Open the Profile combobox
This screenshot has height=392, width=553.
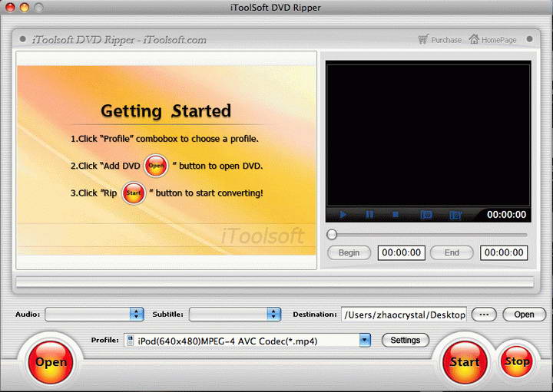point(247,341)
